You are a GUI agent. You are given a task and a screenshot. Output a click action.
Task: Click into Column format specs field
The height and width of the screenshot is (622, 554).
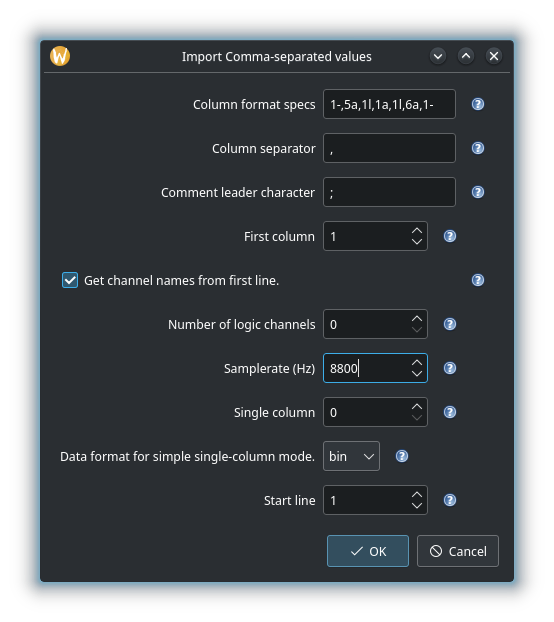(389, 104)
